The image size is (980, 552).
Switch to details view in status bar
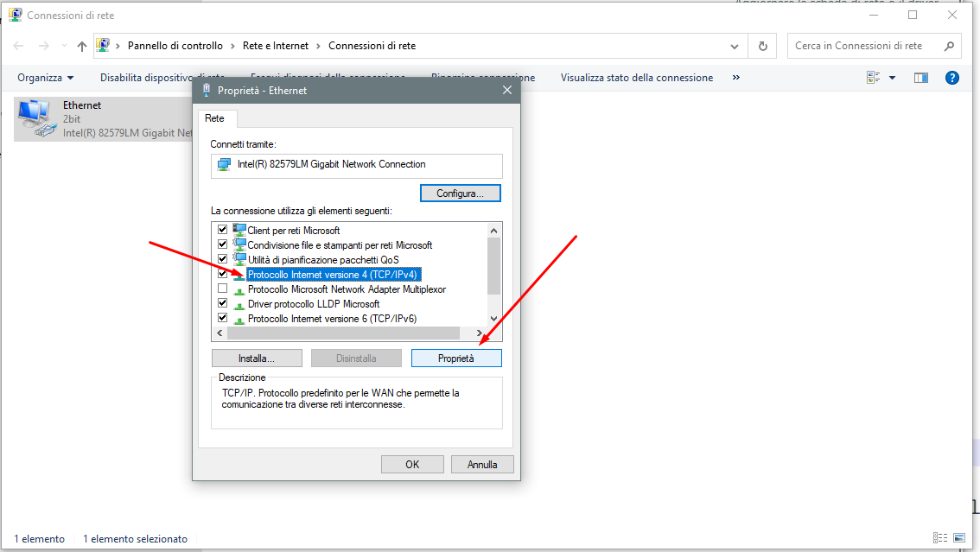[x=939, y=537]
